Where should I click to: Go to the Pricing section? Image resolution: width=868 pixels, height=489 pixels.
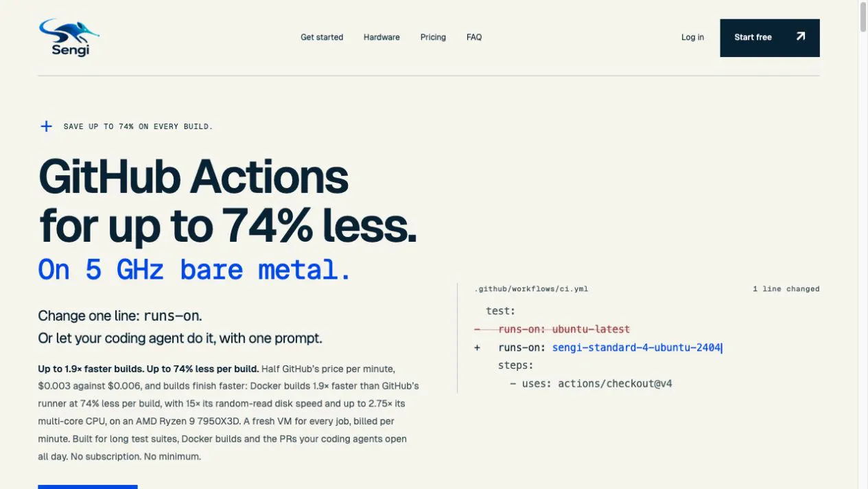click(433, 37)
